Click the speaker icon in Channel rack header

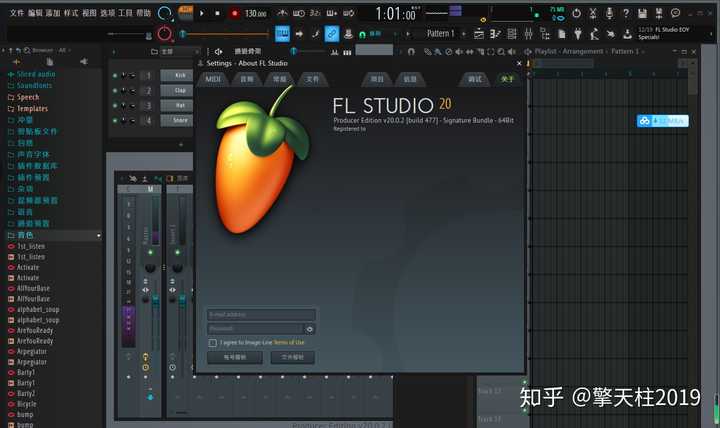coord(219,51)
